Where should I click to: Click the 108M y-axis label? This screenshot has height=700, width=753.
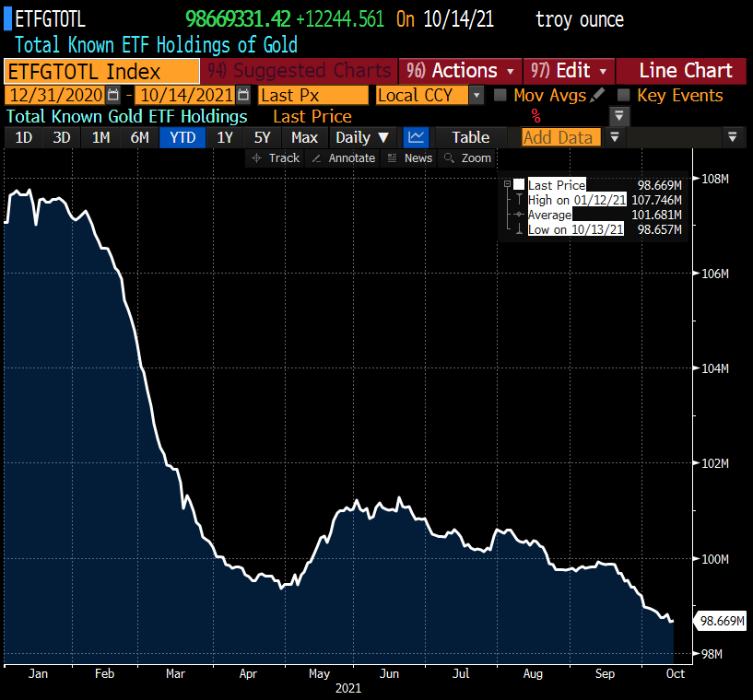[x=715, y=179]
